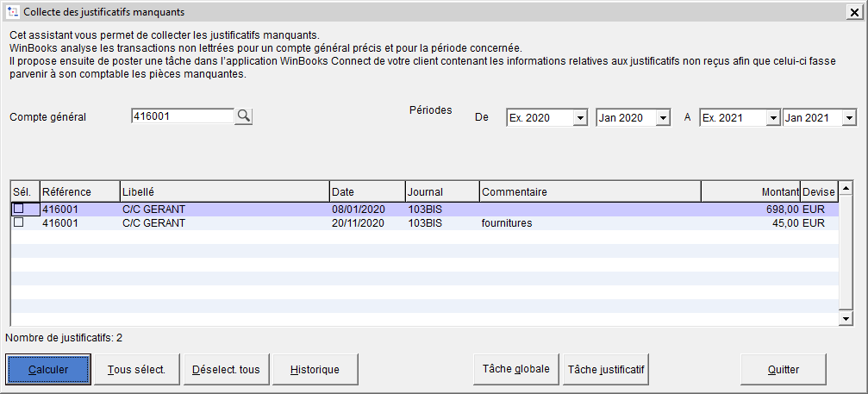Close the Collecte des justificatifs manquants window
Image resolution: width=868 pixels, height=394 pixels.
click(x=854, y=12)
